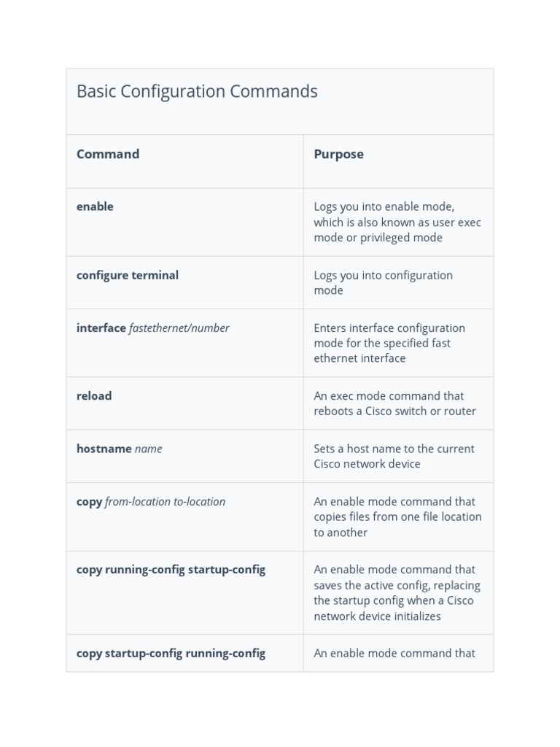Screen dimensions: 560x747
Task: Click the italic 'name' parameter after hostname
Action: 149,449
